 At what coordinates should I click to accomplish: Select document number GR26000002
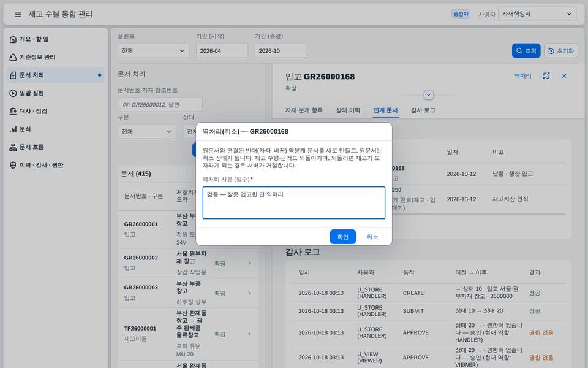coord(141,258)
